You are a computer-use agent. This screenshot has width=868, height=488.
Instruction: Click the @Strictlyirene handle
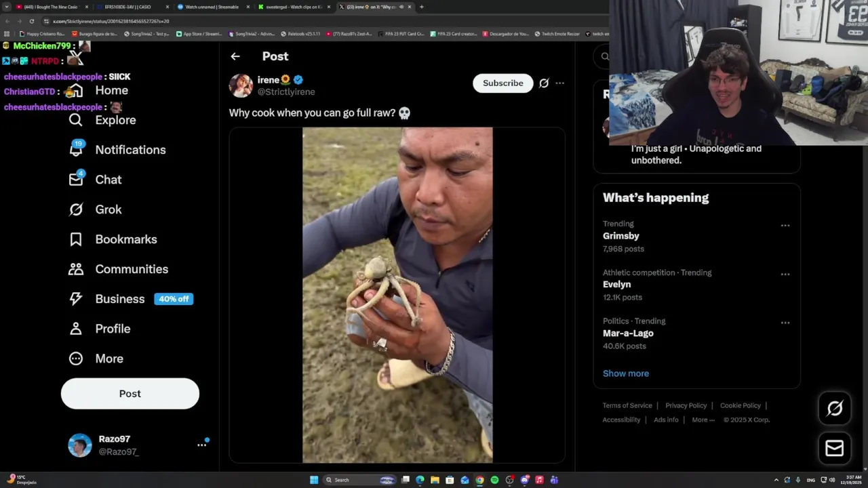pos(286,92)
